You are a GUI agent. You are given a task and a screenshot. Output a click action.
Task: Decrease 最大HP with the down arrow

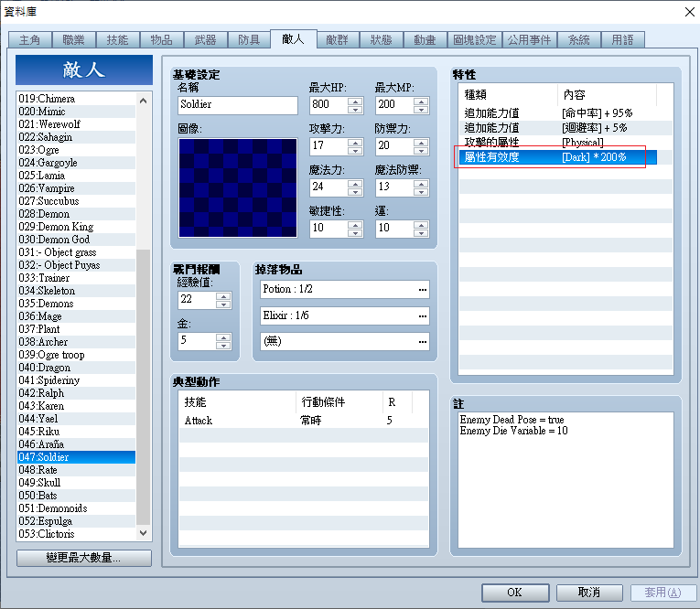(x=355, y=110)
